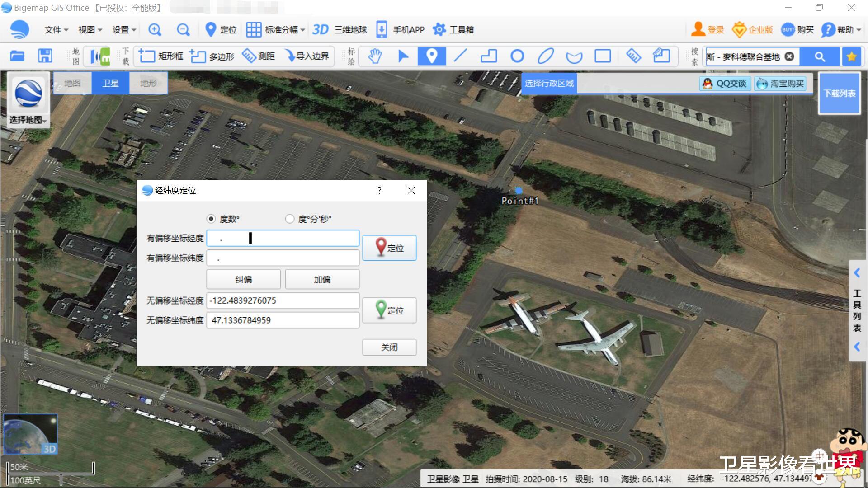Click 导入边界 import boundary
This screenshot has height=488, width=868.
pos(307,56)
